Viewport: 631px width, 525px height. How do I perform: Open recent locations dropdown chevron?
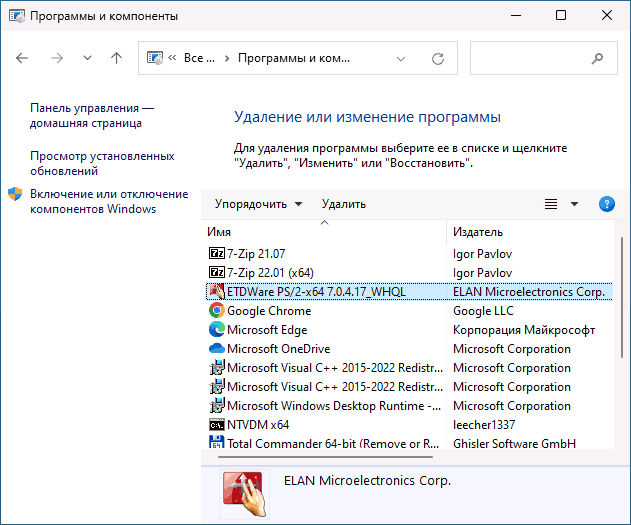(87, 58)
